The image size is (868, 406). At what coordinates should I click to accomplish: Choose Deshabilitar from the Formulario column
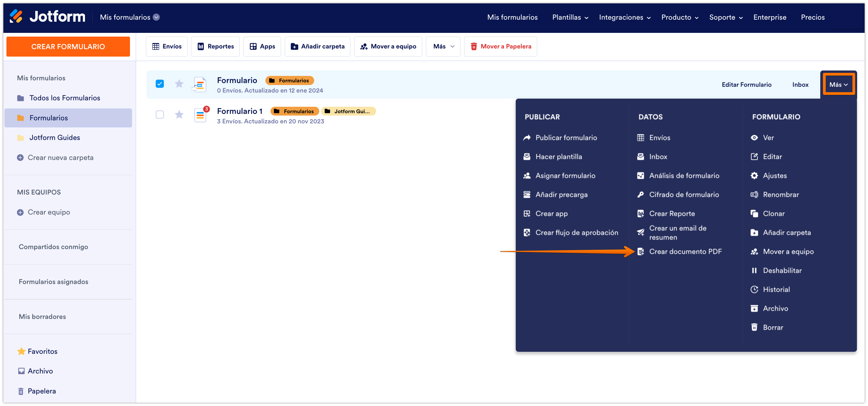[782, 270]
